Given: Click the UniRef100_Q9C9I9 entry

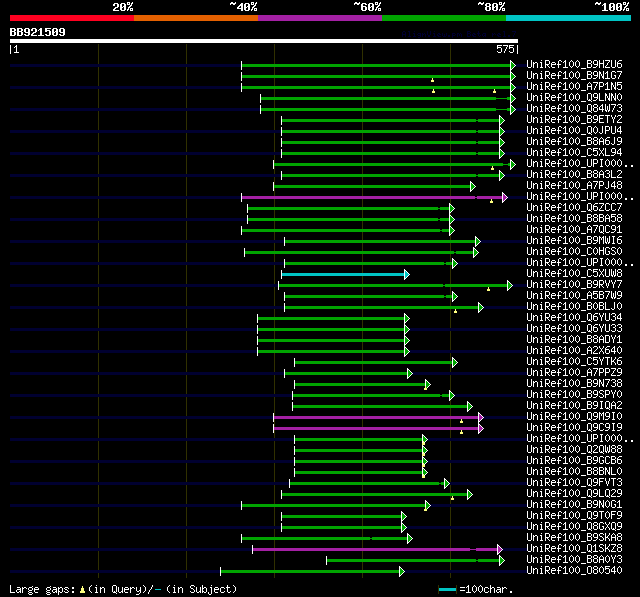Looking at the screenshot, I should (574, 428).
